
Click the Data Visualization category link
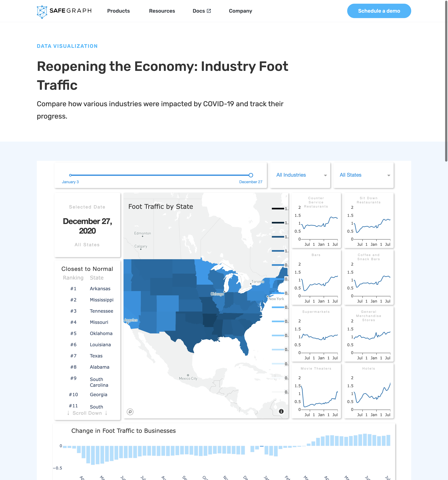[67, 46]
